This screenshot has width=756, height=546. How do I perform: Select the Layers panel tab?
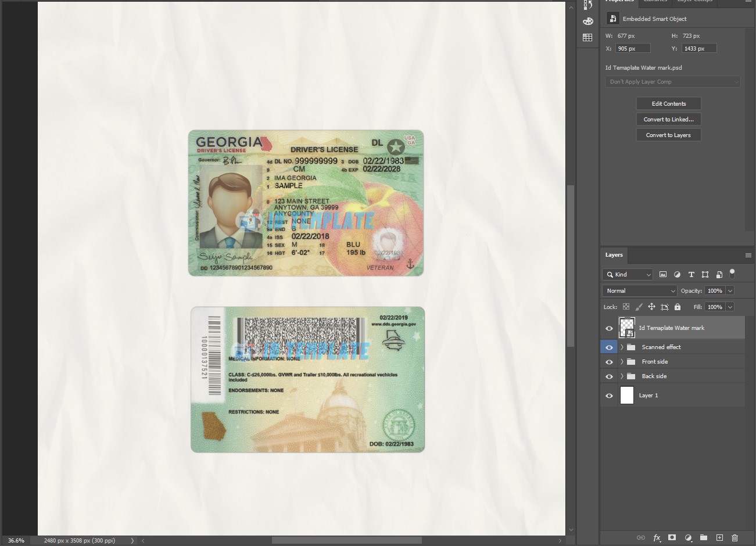614,255
